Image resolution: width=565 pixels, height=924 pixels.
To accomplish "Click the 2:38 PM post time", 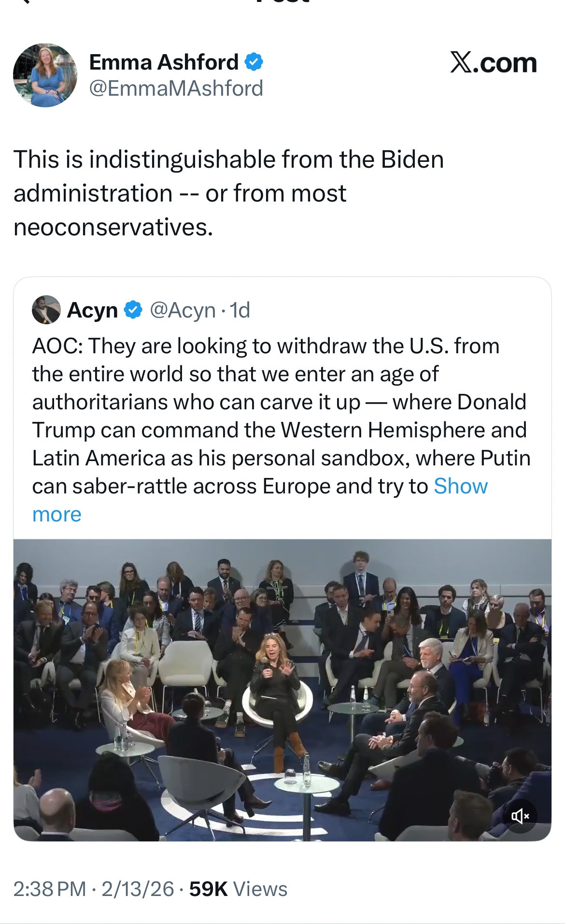I will click(50, 889).
